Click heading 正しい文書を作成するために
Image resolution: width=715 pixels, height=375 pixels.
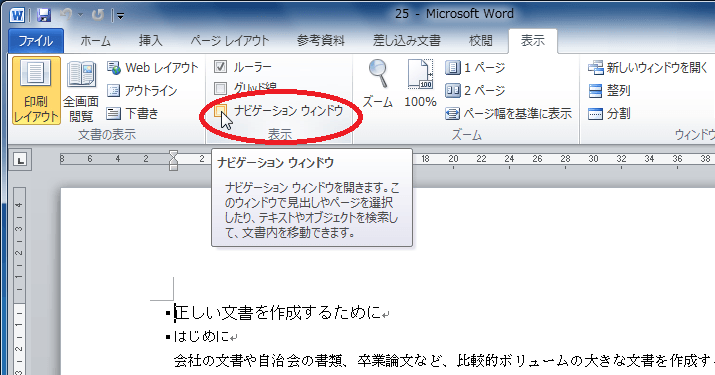278,313
